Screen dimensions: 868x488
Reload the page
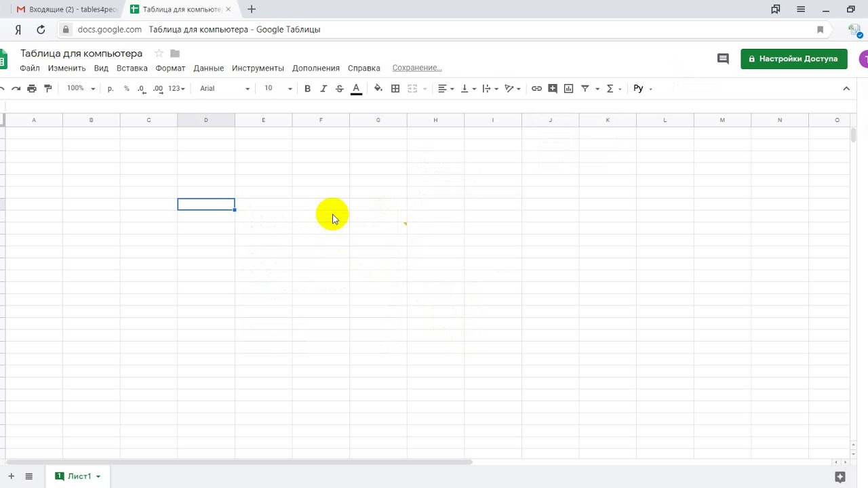[x=41, y=29]
